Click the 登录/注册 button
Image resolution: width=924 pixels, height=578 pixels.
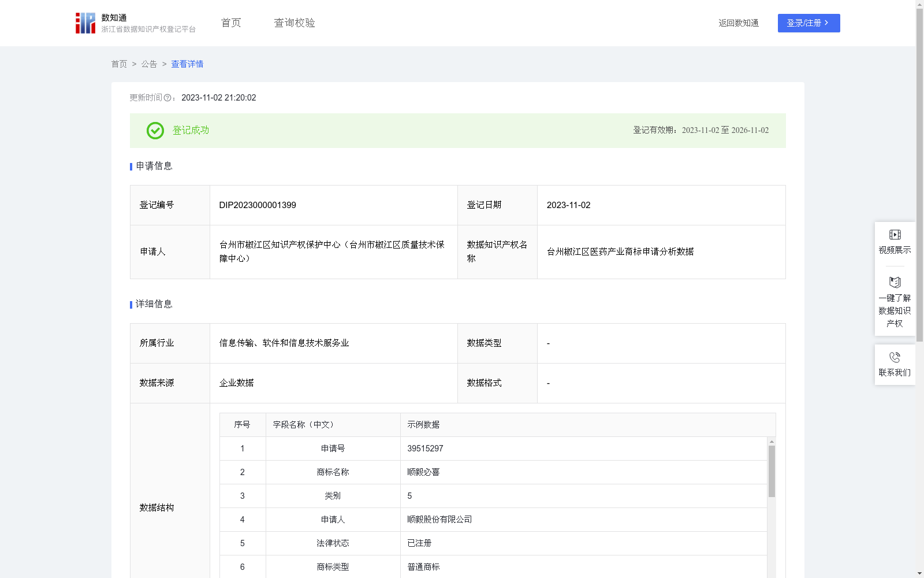click(x=808, y=23)
